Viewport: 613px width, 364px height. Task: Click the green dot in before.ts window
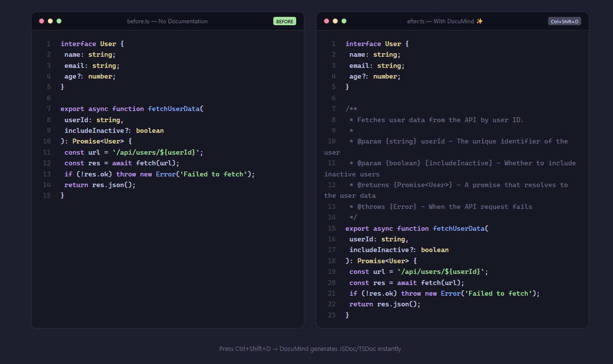click(59, 21)
